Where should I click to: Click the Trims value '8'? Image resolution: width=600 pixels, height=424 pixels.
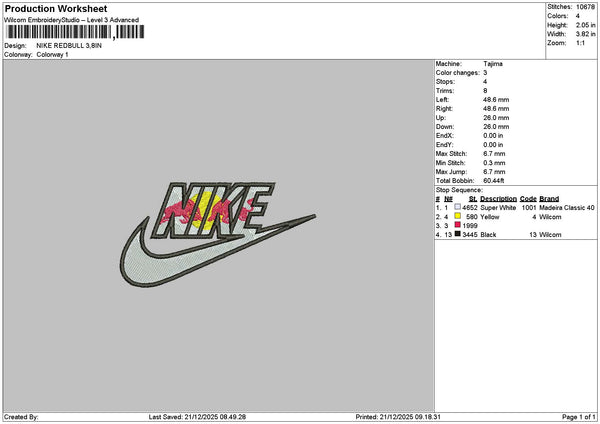pyautogui.click(x=485, y=91)
